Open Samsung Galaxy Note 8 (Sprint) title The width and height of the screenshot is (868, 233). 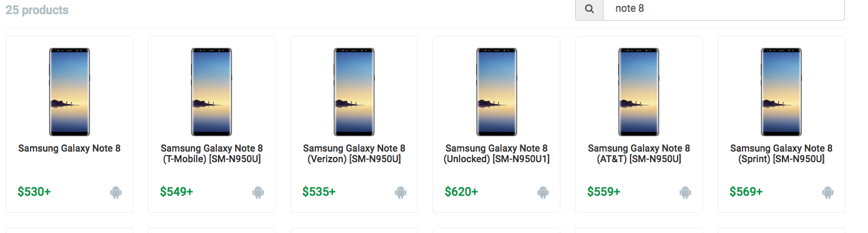(781, 153)
